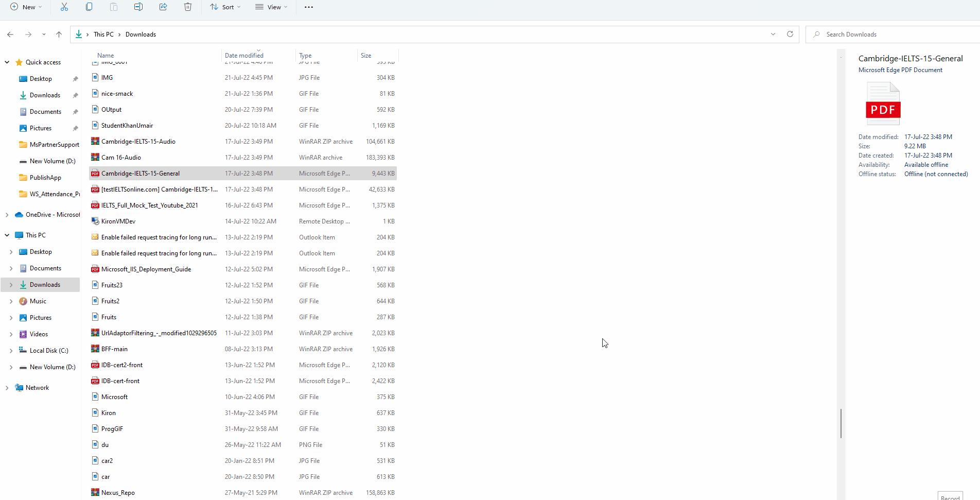Click the Share icon in toolbar
The image size is (980, 500).
coord(163,7)
